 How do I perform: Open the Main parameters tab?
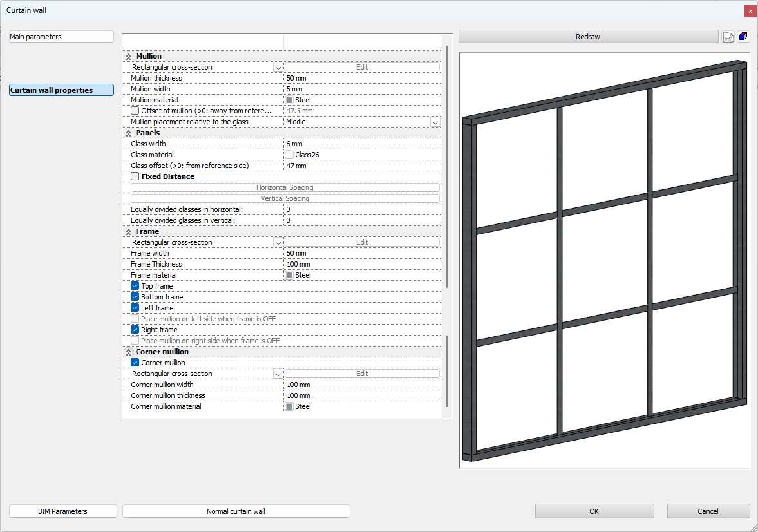(61, 37)
